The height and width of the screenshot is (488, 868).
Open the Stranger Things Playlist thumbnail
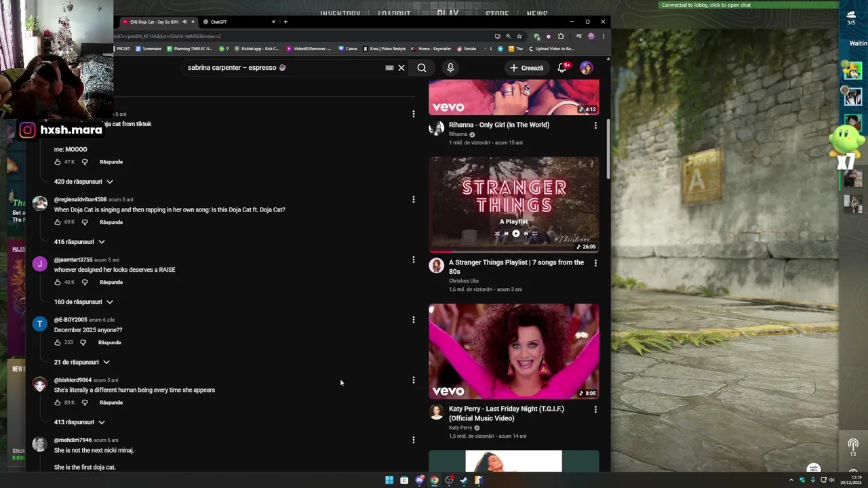coord(514,205)
